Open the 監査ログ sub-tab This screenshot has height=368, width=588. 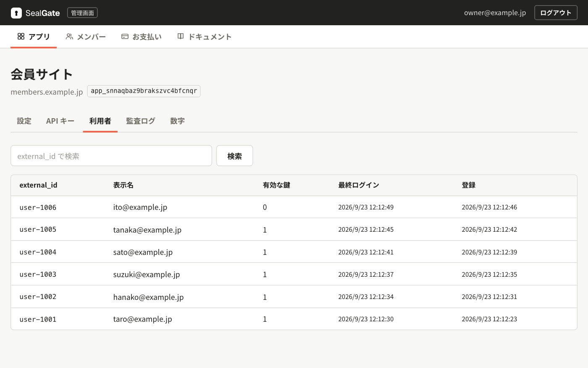click(x=141, y=121)
